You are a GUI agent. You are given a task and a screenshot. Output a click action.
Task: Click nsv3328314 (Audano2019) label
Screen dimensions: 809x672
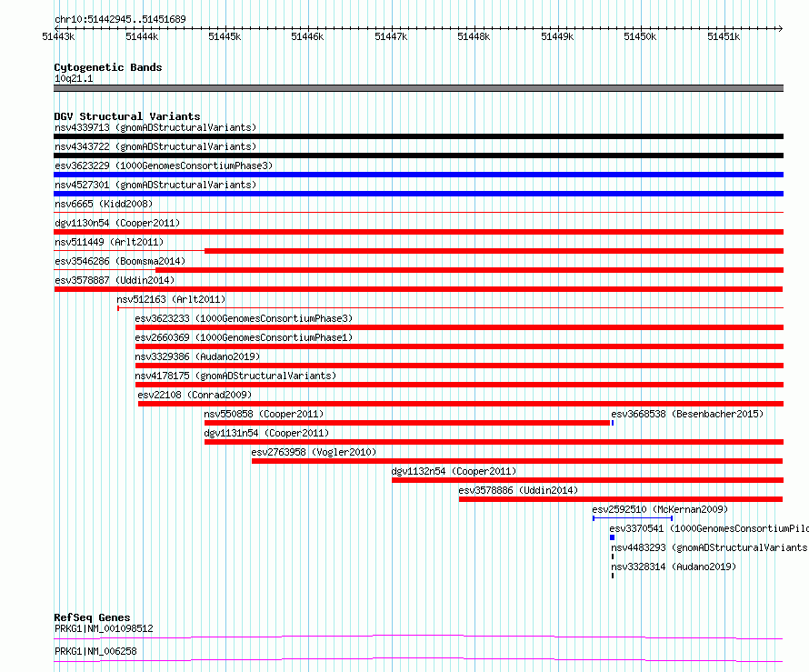click(674, 567)
